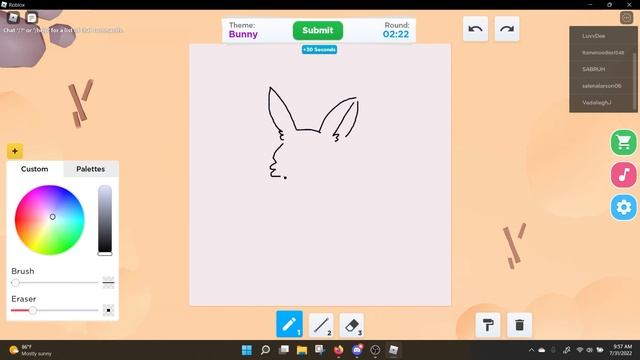Submit the Bunny drawing
The width and height of the screenshot is (640, 360).
click(318, 31)
